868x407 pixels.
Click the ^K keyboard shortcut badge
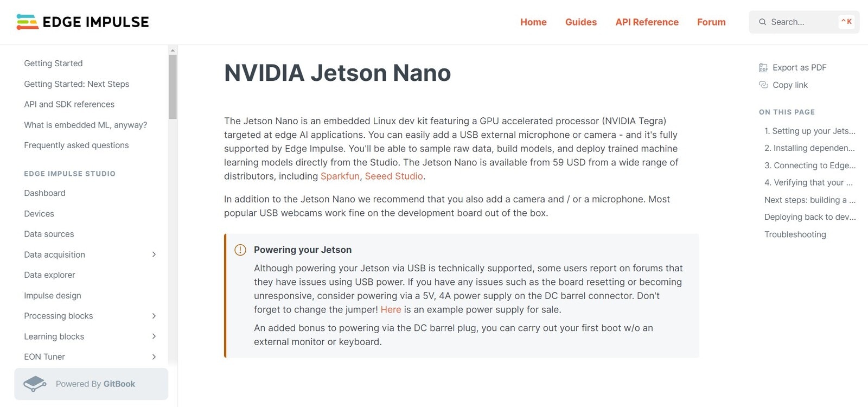tap(846, 22)
